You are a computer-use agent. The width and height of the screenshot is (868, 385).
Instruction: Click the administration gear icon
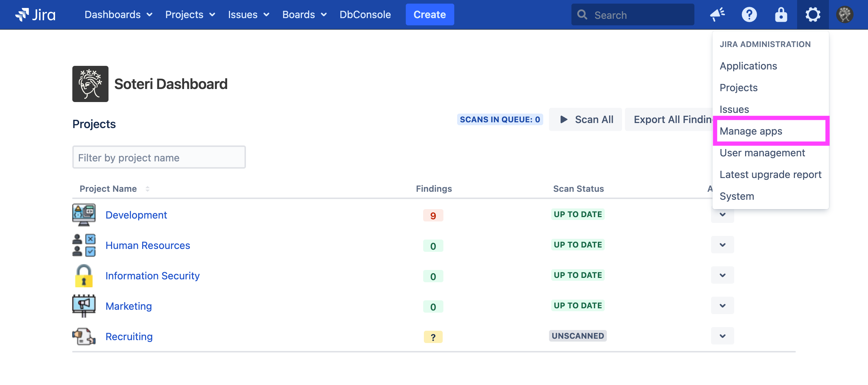click(813, 15)
